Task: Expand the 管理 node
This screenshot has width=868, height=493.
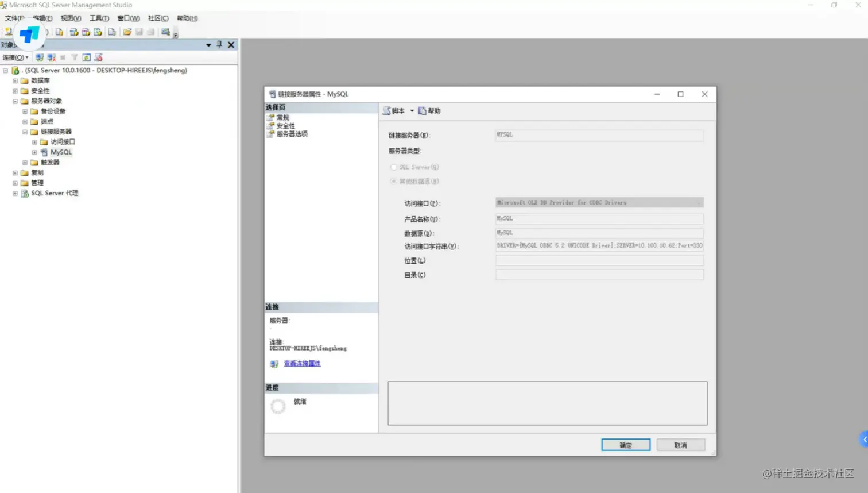Action: [15, 183]
